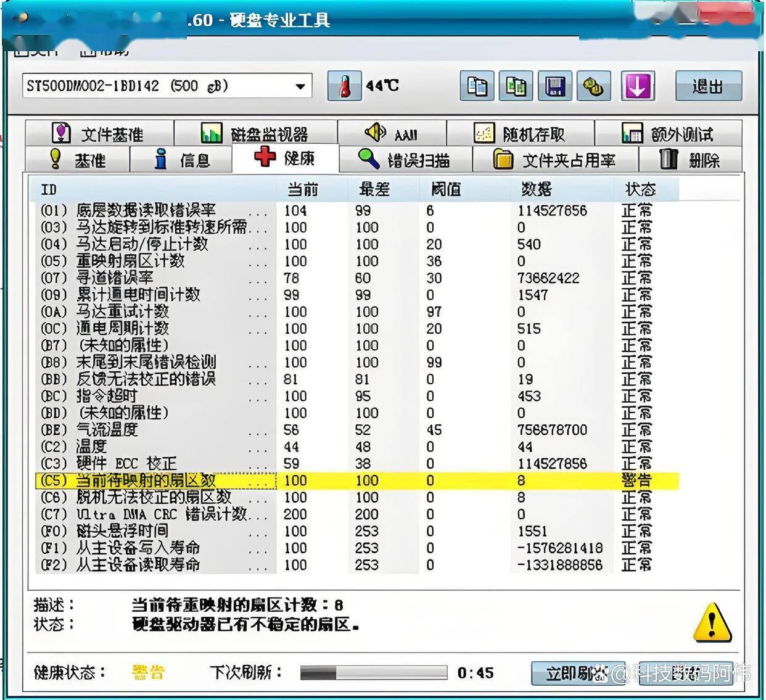Viewport: 766px width, 700px height.
Task: Select the 删除 tab
Action: (690, 160)
